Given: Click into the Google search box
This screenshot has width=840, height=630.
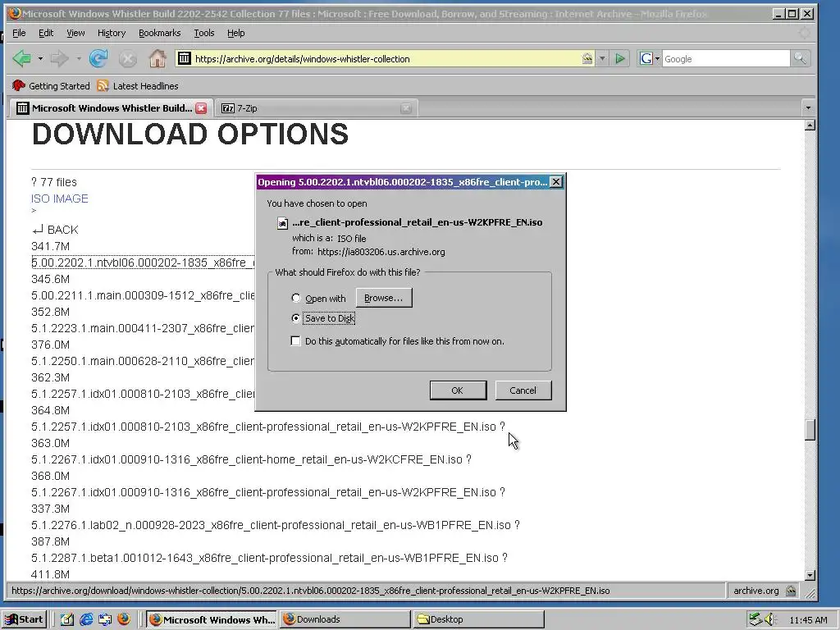Looking at the screenshot, I should [x=726, y=58].
